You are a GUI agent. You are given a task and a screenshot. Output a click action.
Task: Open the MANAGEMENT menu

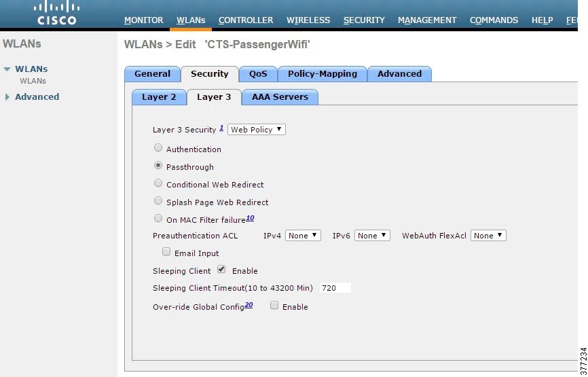tap(427, 20)
